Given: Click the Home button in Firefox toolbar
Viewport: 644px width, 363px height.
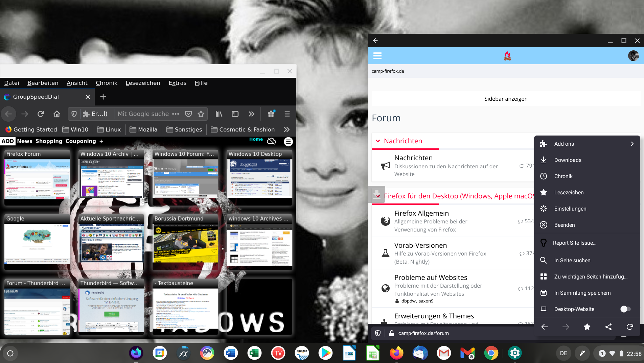Looking at the screenshot, I should [57, 114].
